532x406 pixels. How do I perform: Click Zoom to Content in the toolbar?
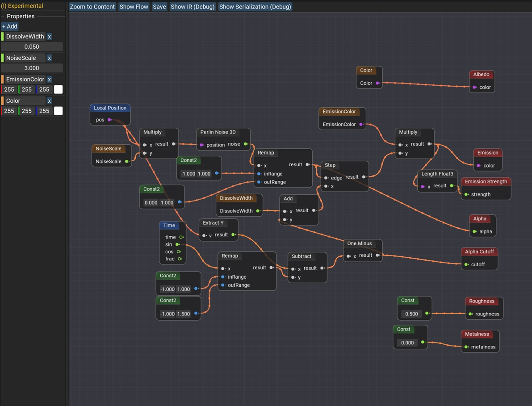(92, 7)
